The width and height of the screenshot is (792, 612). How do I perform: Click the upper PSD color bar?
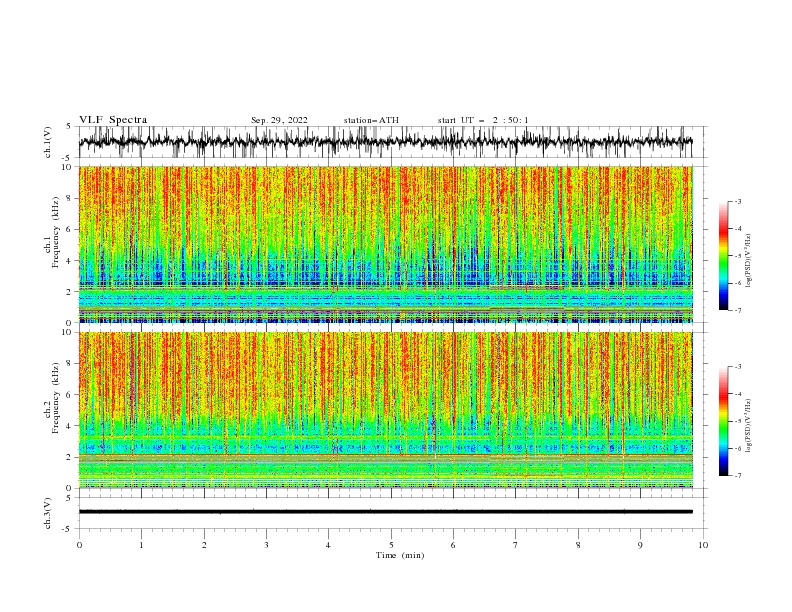[x=724, y=256]
